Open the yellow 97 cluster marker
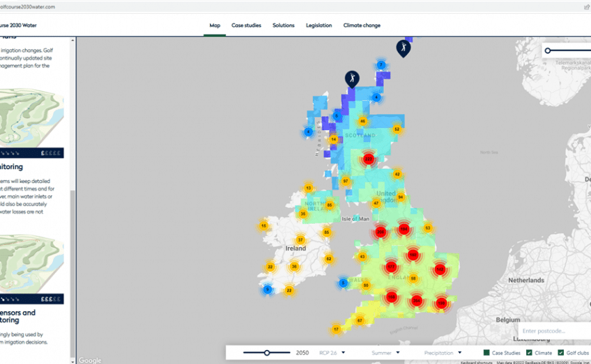Image resolution: width=591 pixels, height=364 pixels. pyautogui.click(x=346, y=181)
